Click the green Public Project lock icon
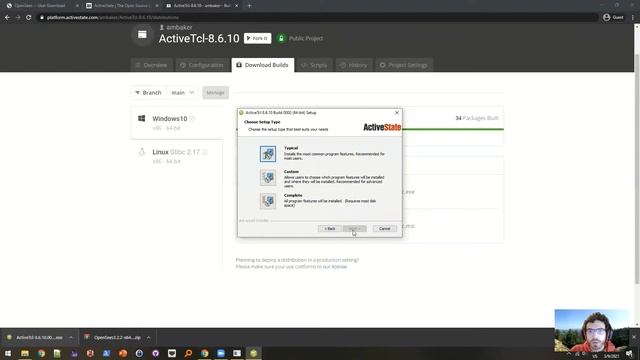Image resolution: width=640 pixels, height=360 pixels. point(281,38)
